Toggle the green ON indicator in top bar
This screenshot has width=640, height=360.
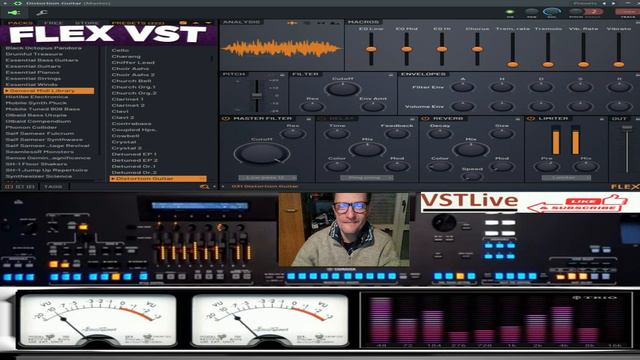pos(510,12)
